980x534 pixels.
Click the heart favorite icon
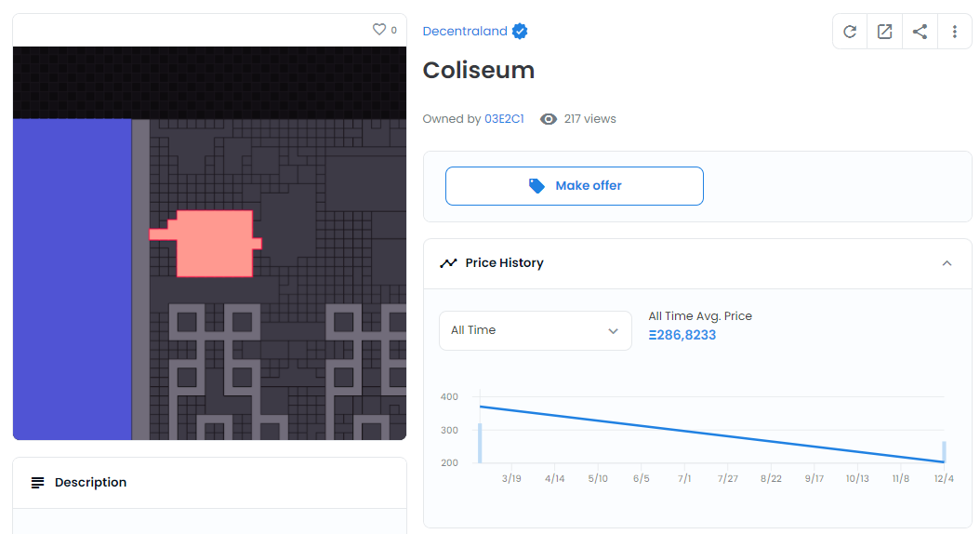(379, 30)
